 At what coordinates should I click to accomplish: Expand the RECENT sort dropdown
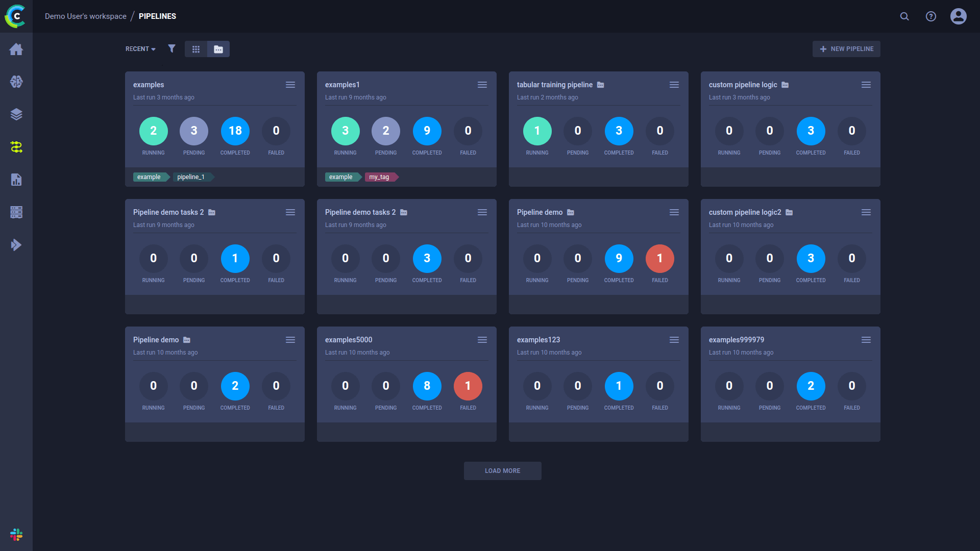coord(140,49)
